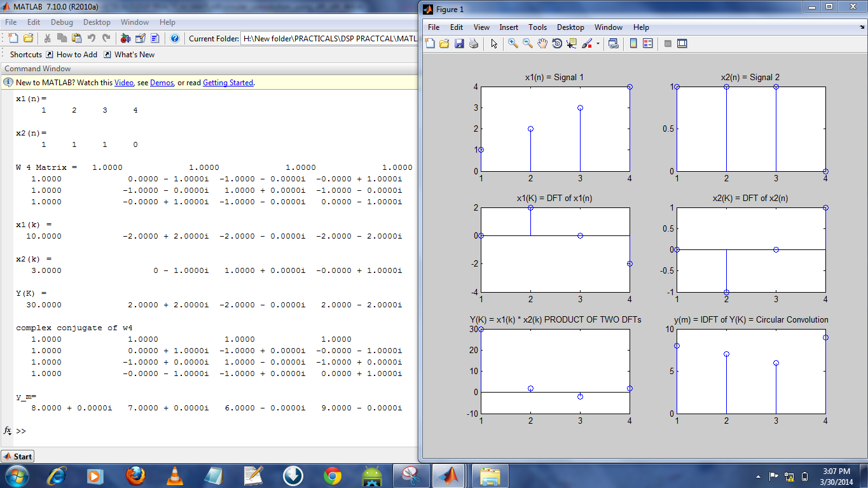Viewport: 868px width, 488px height.
Task: Click the Hide Plot Tools icon
Action: (668, 43)
